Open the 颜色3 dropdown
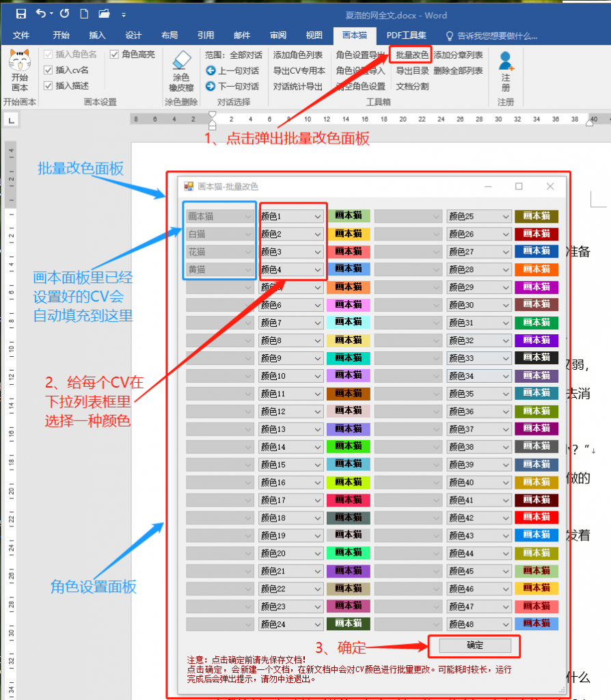The width and height of the screenshot is (611, 700). 291,252
